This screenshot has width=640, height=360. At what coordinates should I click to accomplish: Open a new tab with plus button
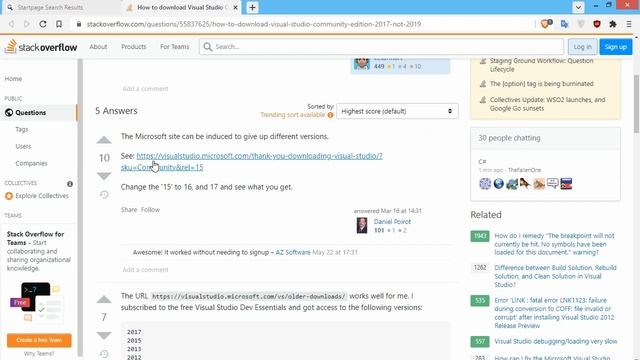coord(252,7)
